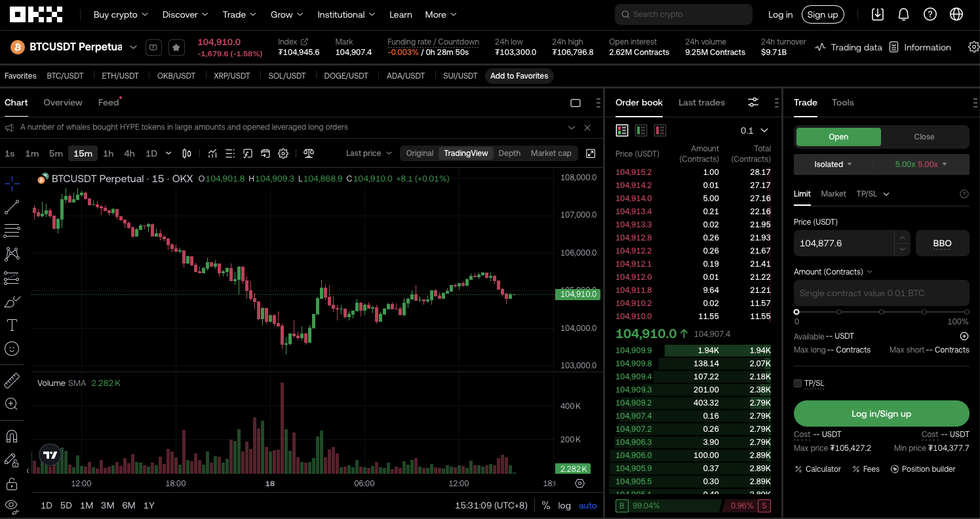Expand chart to fullscreen icon

(x=591, y=153)
